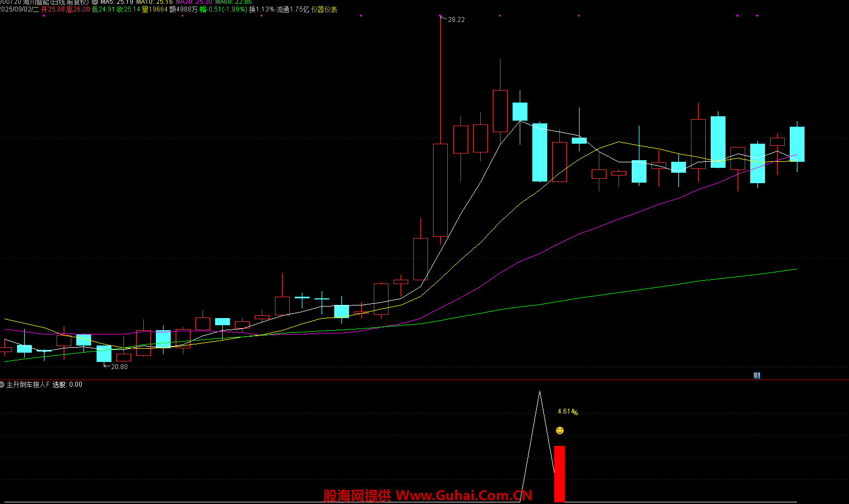849x504 pixels.
Task: Click the 低24.91 low price value
Action: pos(103,9)
